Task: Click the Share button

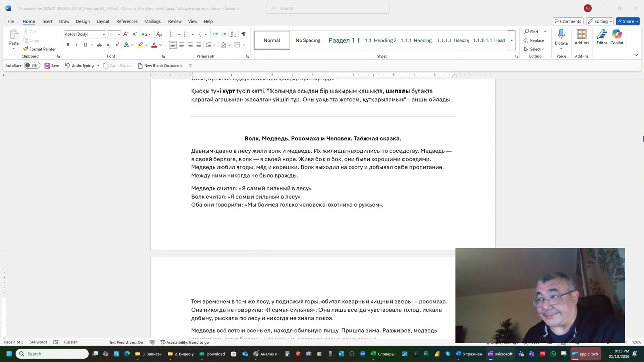Action: pos(627,21)
